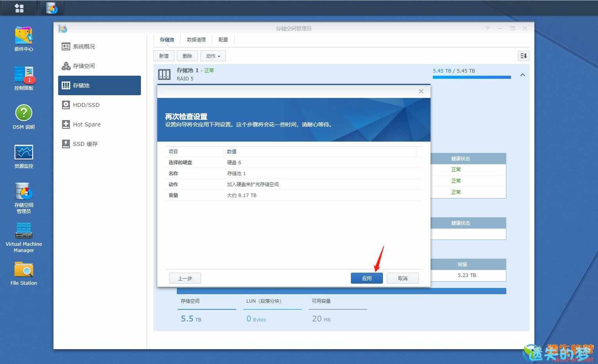Click the storage pool usage bar

[x=472, y=77]
